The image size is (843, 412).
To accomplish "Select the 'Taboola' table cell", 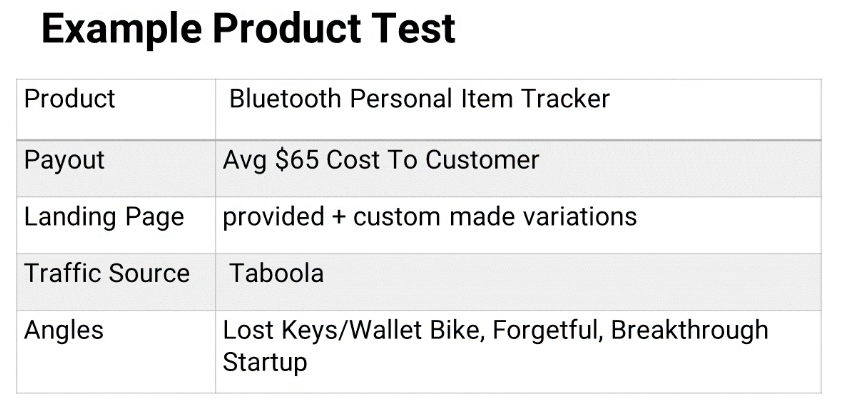I will [x=518, y=282].
